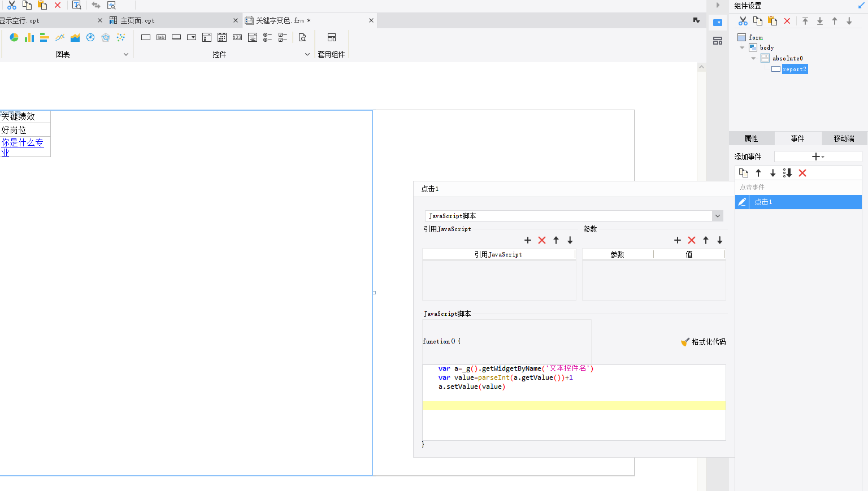Add a referenced JavaScript with plus

[528, 240]
